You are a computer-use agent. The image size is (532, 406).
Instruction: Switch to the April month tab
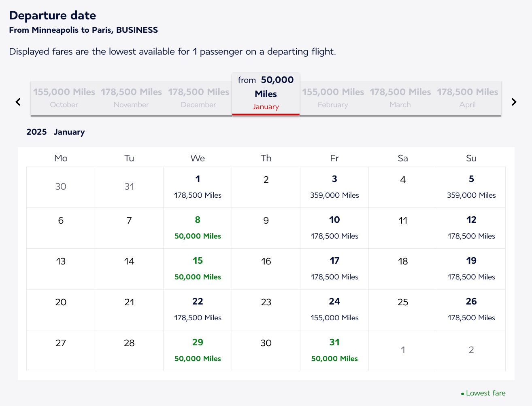pyautogui.click(x=467, y=98)
